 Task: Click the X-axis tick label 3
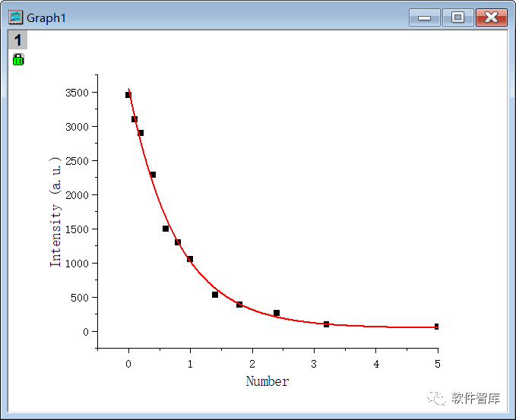(314, 364)
